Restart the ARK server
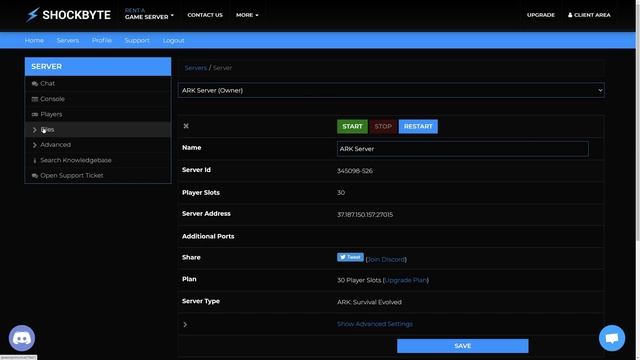Screen dimensions: 640x360 tap(418, 127)
